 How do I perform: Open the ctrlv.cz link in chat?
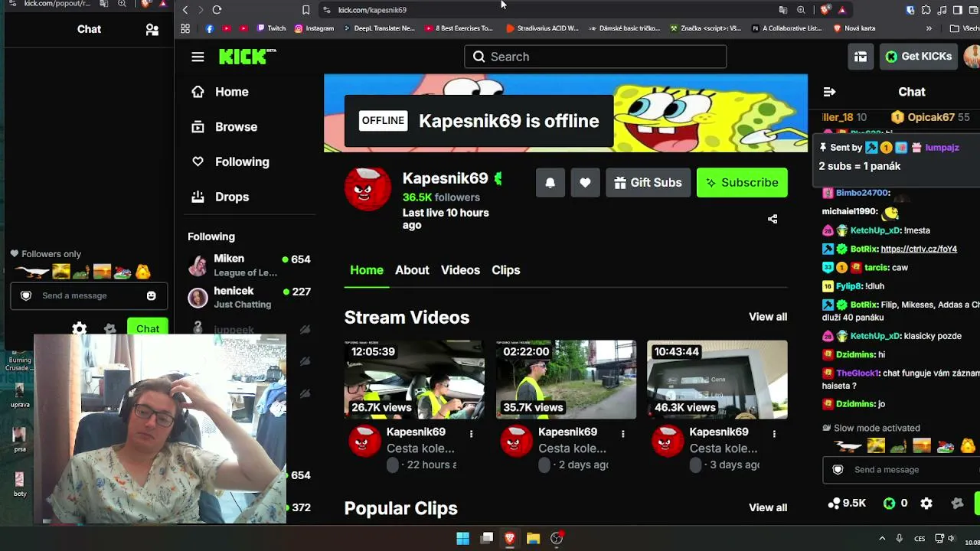tap(919, 249)
